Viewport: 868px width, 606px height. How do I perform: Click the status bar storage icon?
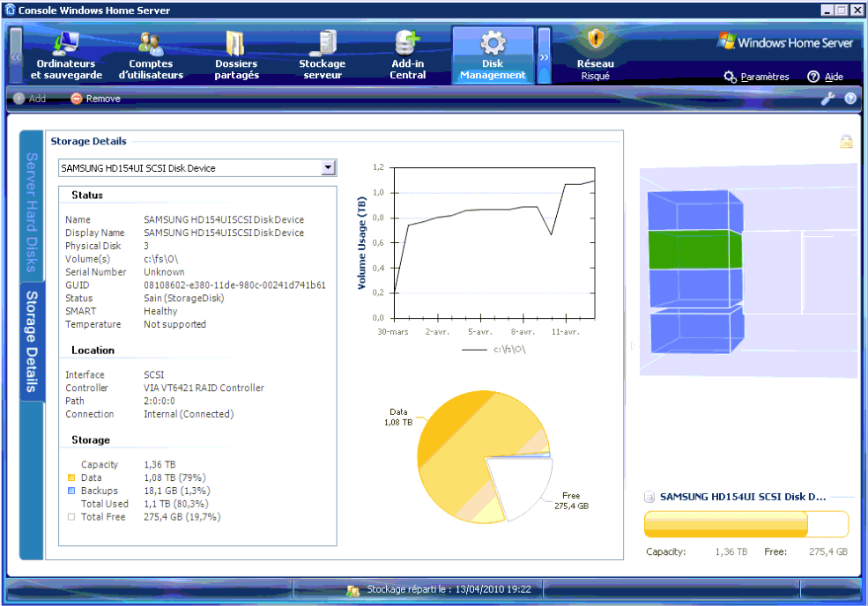[x=352, y=590]
